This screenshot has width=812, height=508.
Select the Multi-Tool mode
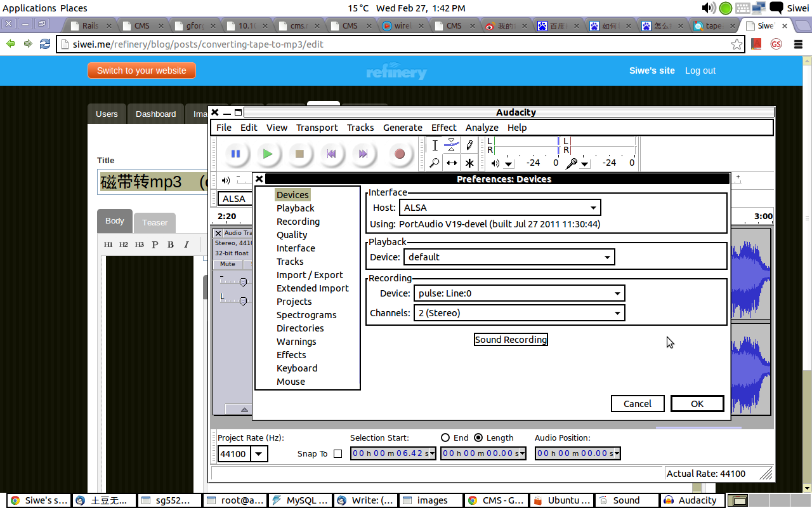(x=469, y=163)
